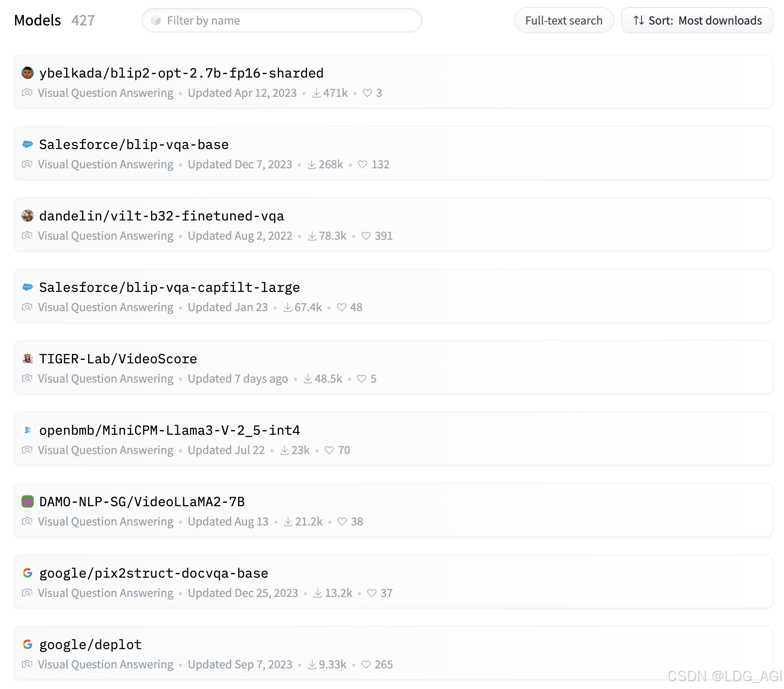Image resolution: width=784 pixels, height=689 pixels.
Task: Click the VQA task icon in the ybelkada row
Action: pyautogui.click(x=27, y=93)
